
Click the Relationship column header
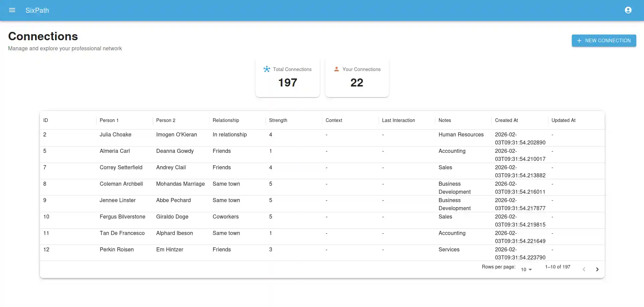coord(226,120)
